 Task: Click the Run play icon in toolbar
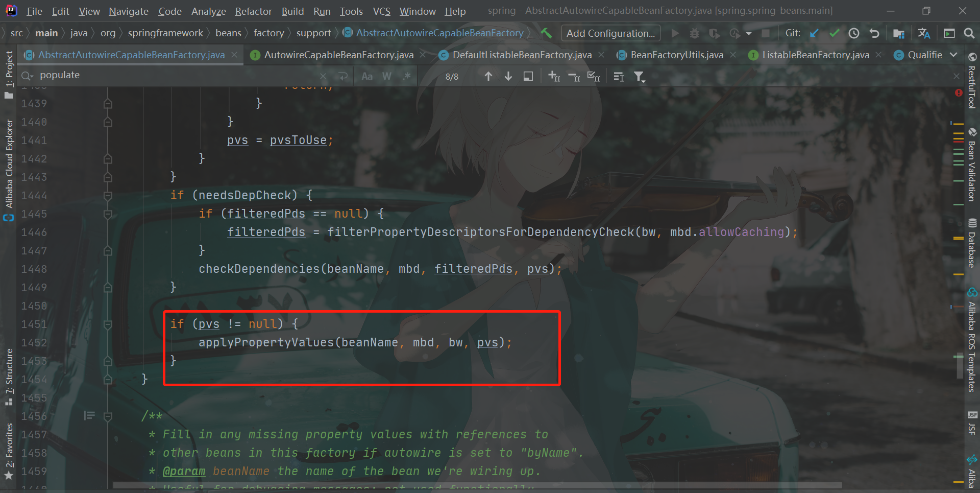click(675, 33)
